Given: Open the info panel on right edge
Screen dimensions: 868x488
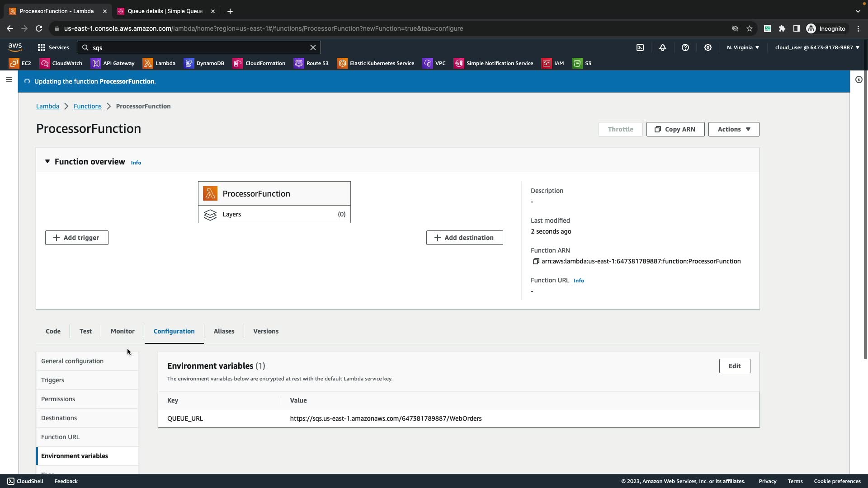Looking at the screenshot, I should click(859, 80).
